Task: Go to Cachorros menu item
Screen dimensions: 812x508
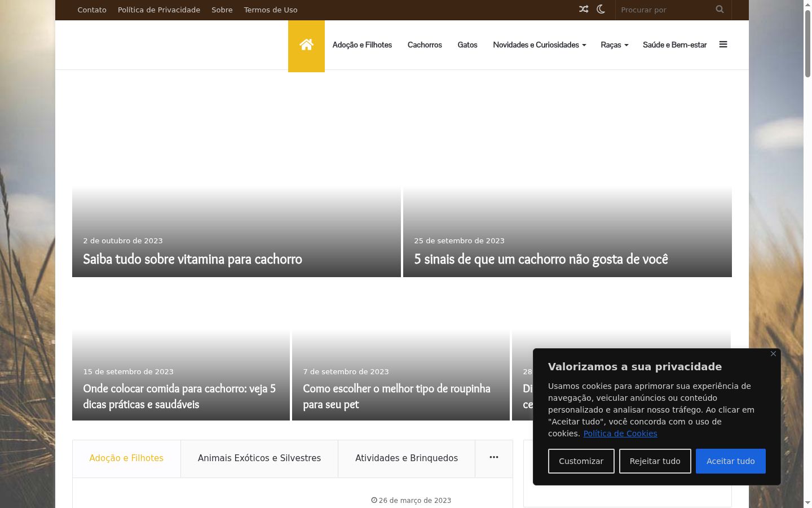Action: (425, 45)
